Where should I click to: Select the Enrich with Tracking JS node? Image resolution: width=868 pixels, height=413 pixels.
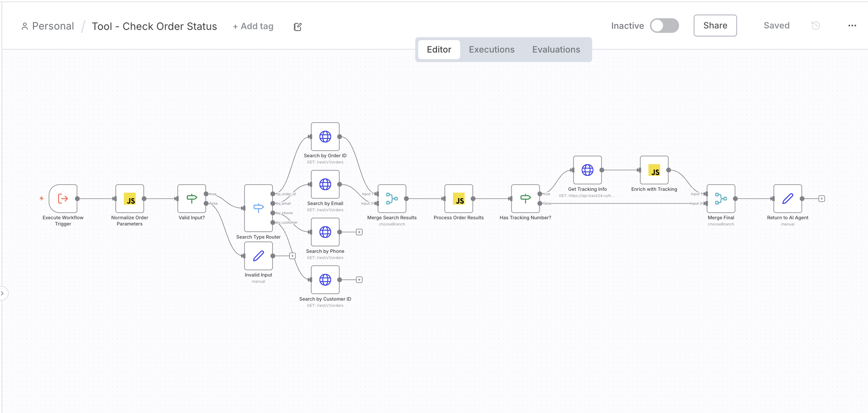(x=654, y=170)
